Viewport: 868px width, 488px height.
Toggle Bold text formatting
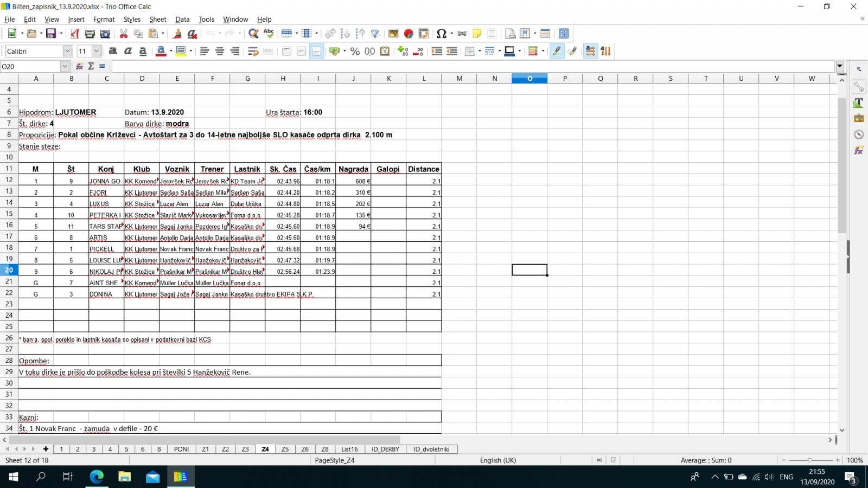(113, 51)
